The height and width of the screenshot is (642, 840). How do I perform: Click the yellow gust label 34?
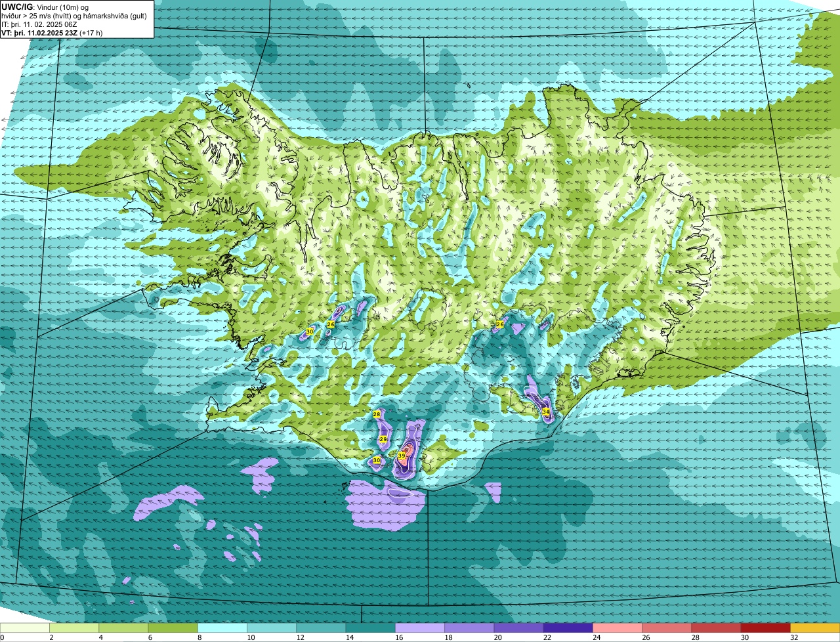click(x=546, y=412)
